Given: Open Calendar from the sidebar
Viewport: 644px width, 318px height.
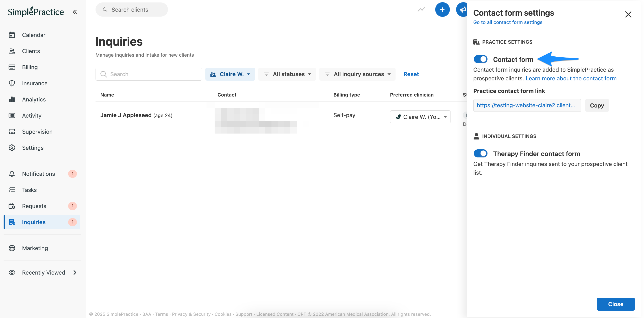Looking at the screenshot, I should tap(33, 35).
